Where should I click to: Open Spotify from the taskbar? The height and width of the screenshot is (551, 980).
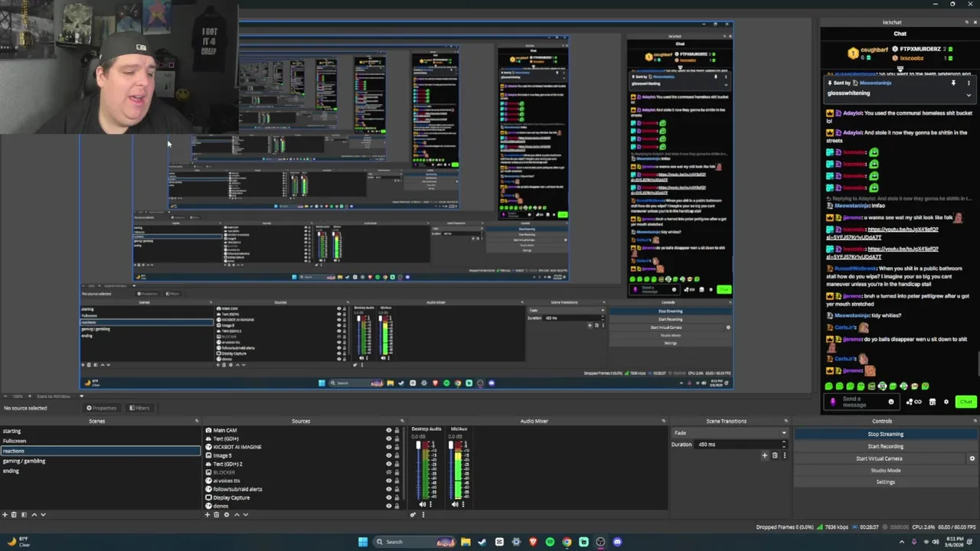[x=550, y=542]
